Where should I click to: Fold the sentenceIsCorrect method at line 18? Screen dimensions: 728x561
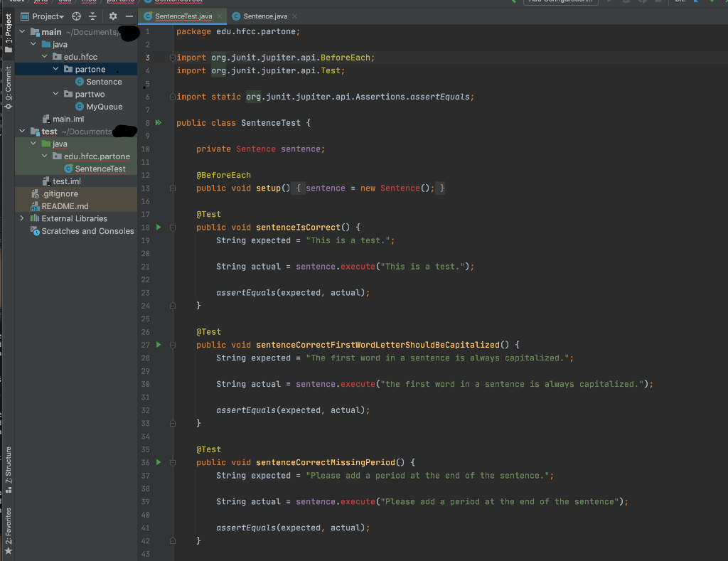tap(172, 228)
